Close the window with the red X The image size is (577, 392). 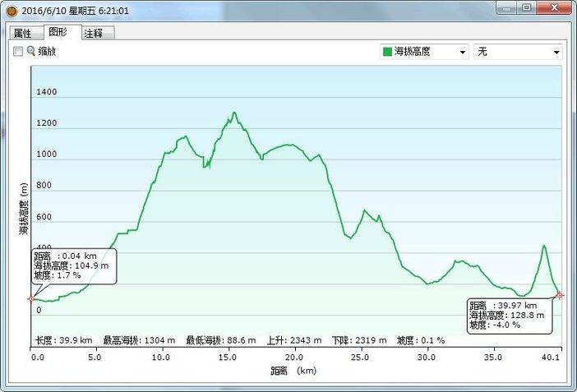coord(555,7)
